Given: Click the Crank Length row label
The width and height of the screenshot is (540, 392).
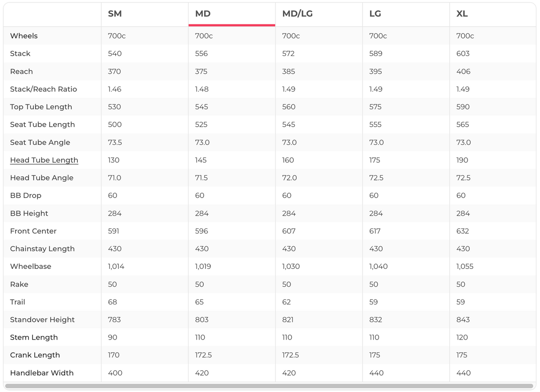Looking at the screenshot, I should pos(35,355).
